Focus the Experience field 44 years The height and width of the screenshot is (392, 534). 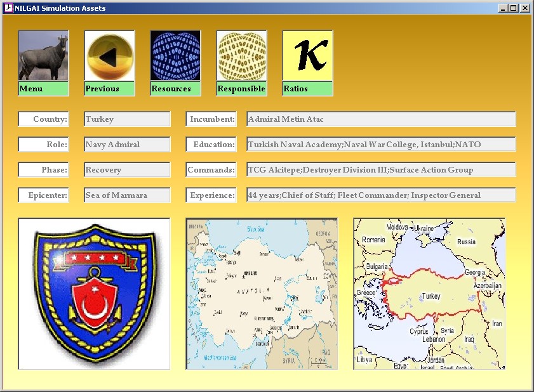(381, 195)
